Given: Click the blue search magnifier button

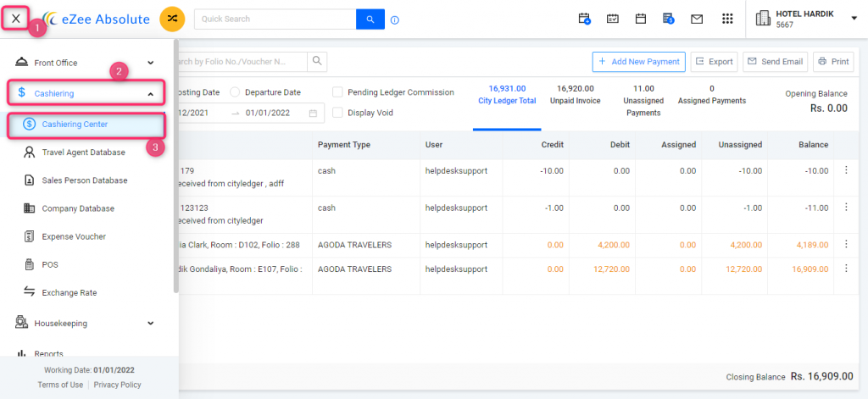Looking at the screenshot, I should 370,19.
